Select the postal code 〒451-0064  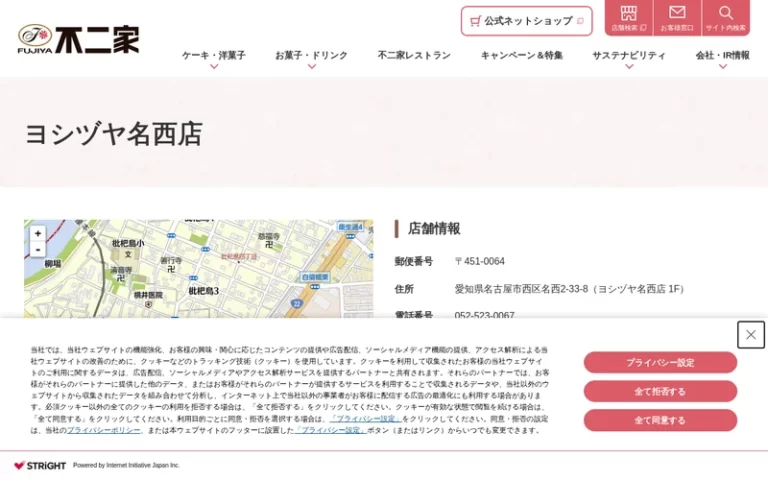click(480, 262)
